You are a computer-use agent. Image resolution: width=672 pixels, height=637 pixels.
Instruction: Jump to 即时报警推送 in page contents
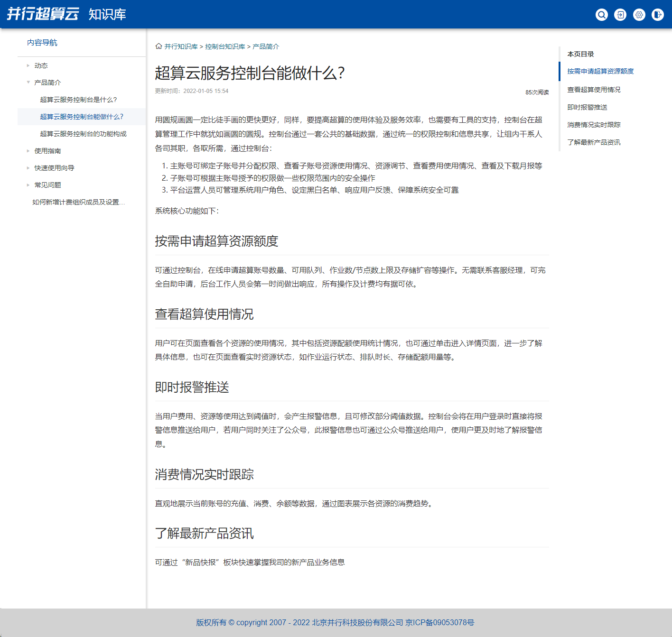[x=587, y=107]
